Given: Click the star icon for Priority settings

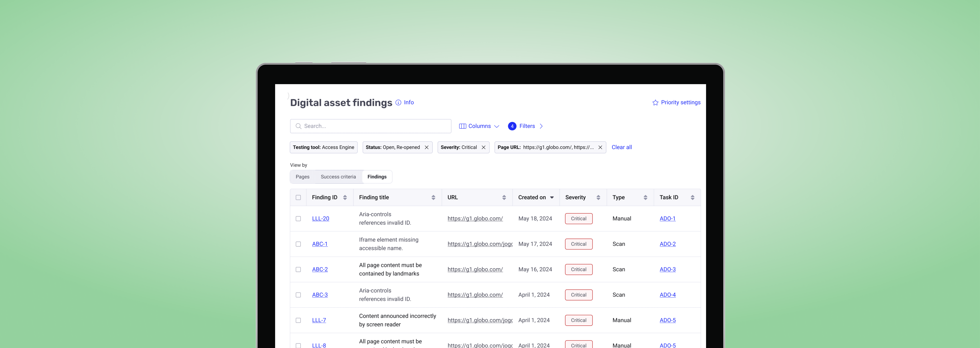Looking at the screenshot, I should click(655, 103).
